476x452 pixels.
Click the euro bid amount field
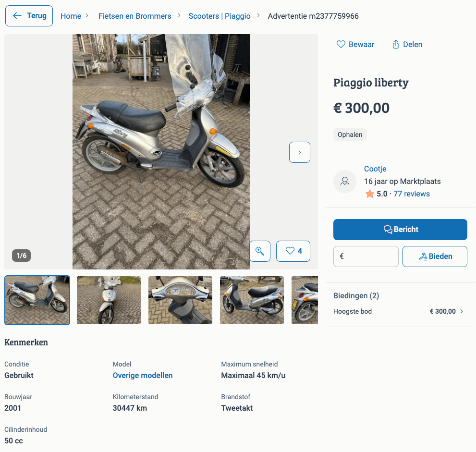pyautogui.click(x=366, y=257)
